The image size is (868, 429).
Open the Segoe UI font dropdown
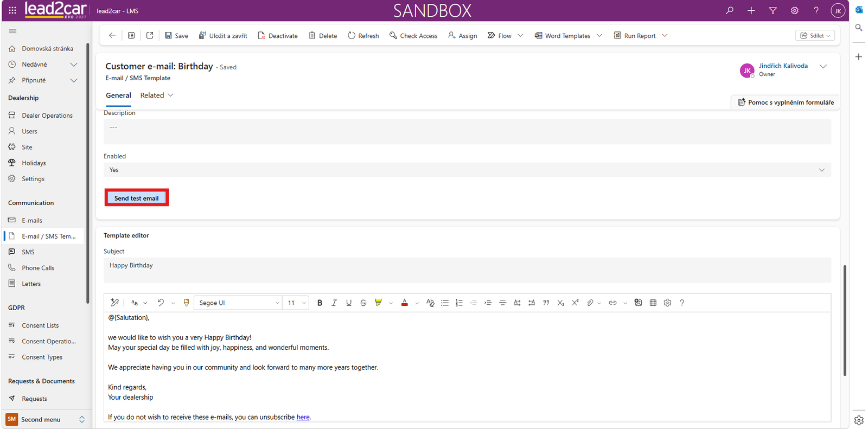238,303
